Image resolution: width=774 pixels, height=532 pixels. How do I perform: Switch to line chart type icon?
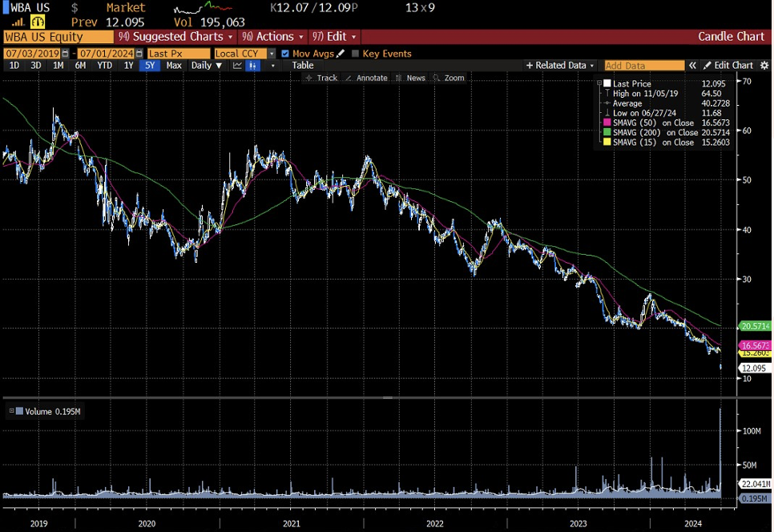[237, 65]
